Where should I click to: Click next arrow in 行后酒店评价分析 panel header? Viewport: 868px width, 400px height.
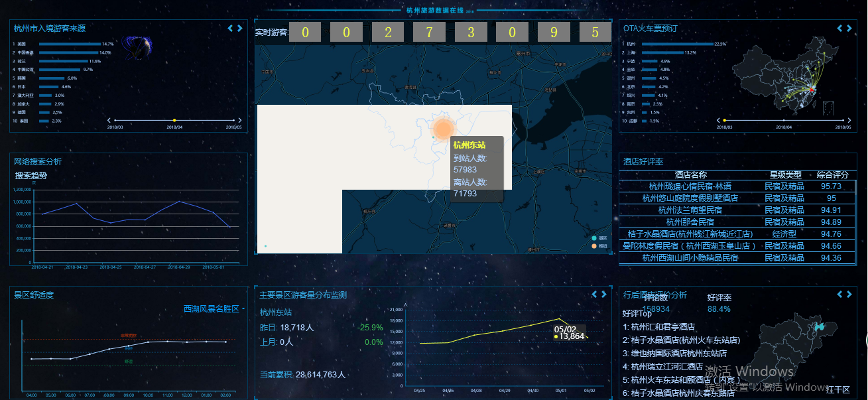pos(849,295)
